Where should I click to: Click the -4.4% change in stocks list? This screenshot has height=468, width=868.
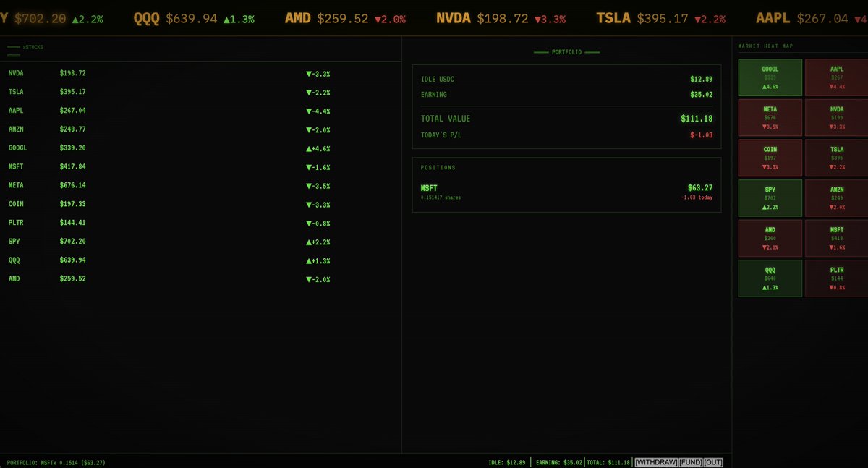[x=318, y=111]
